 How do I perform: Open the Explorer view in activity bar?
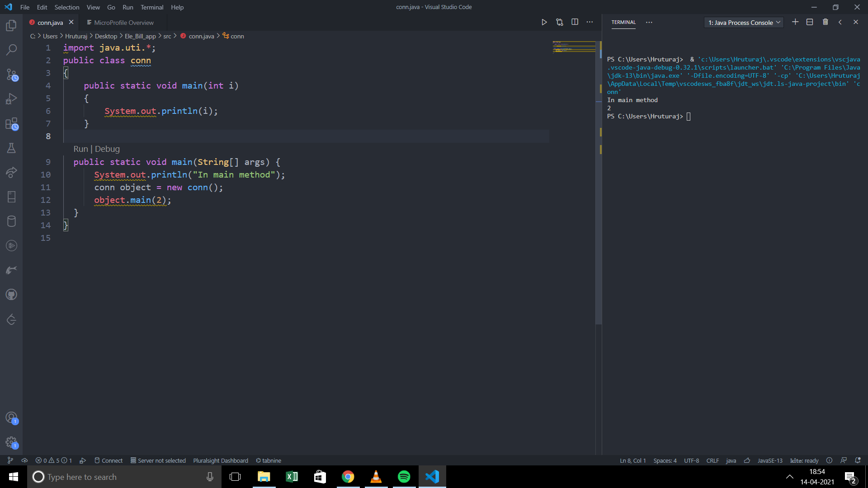point(11,26)
